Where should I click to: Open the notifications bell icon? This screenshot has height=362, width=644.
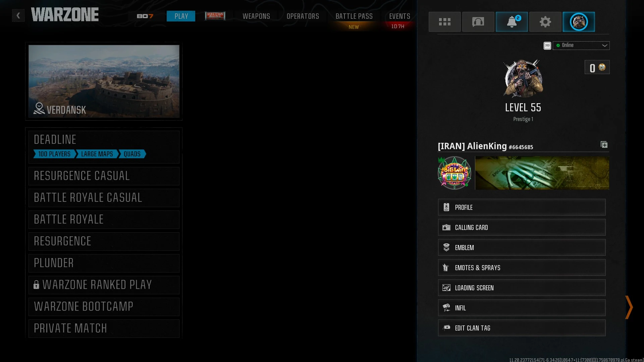coord(512,22)
